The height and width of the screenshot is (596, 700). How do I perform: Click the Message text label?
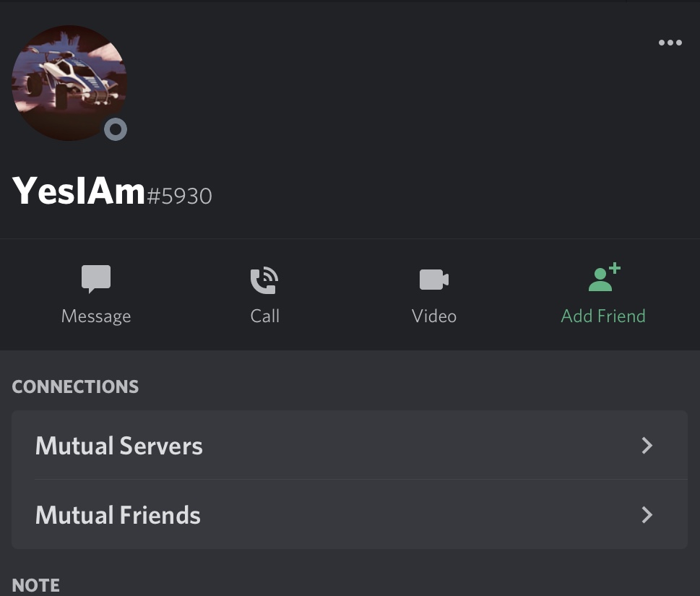[x=96, y=316]
